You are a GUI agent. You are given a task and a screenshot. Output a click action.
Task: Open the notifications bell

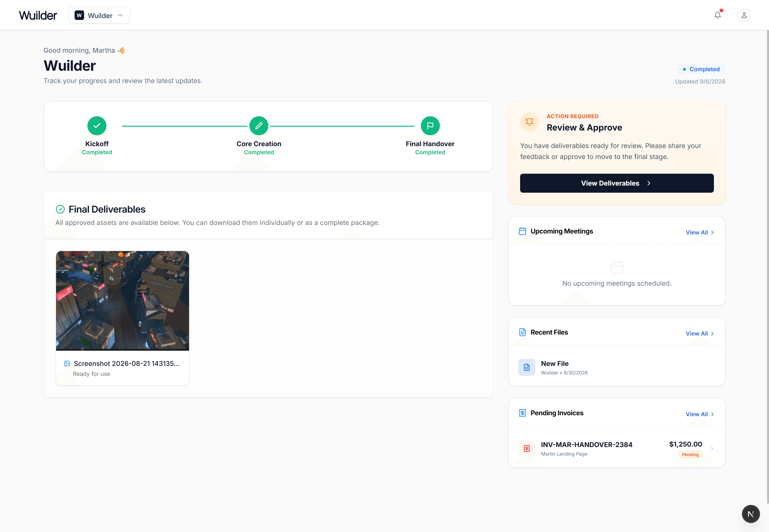(717, 15)
